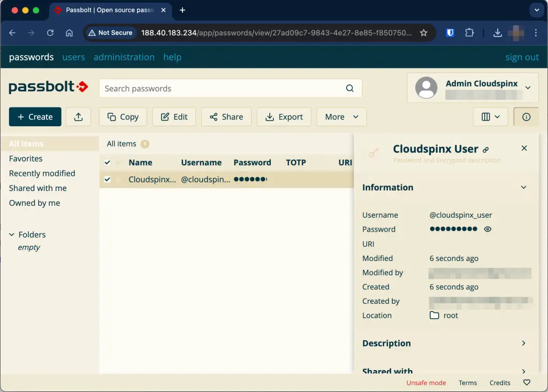Open the import passwords icon
Viewport: 548px width, 392px height.
(x=78, y=117)
